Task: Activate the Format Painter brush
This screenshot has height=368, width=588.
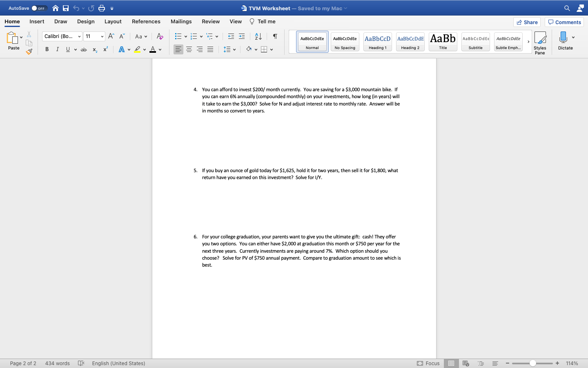Action: point(29,52)
